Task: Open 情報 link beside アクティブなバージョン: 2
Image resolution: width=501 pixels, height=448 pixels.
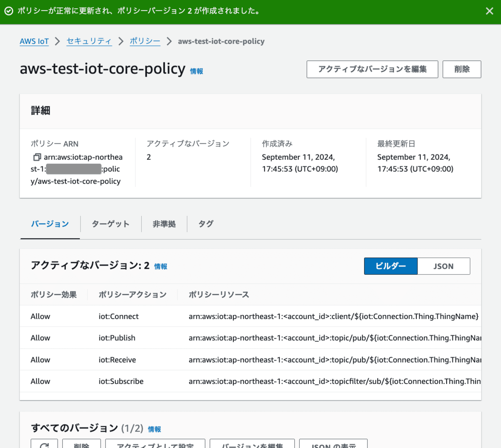Action: tap(161, 266)
